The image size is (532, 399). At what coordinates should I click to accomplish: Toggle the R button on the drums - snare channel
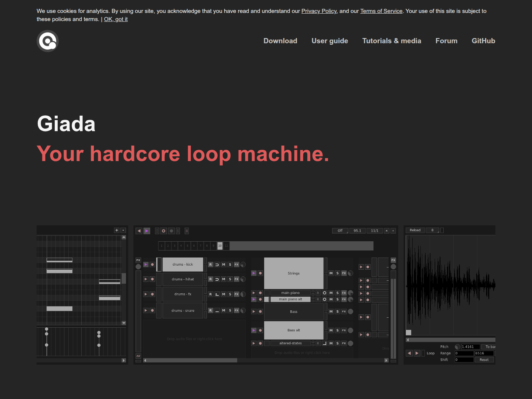coord(211,310)
